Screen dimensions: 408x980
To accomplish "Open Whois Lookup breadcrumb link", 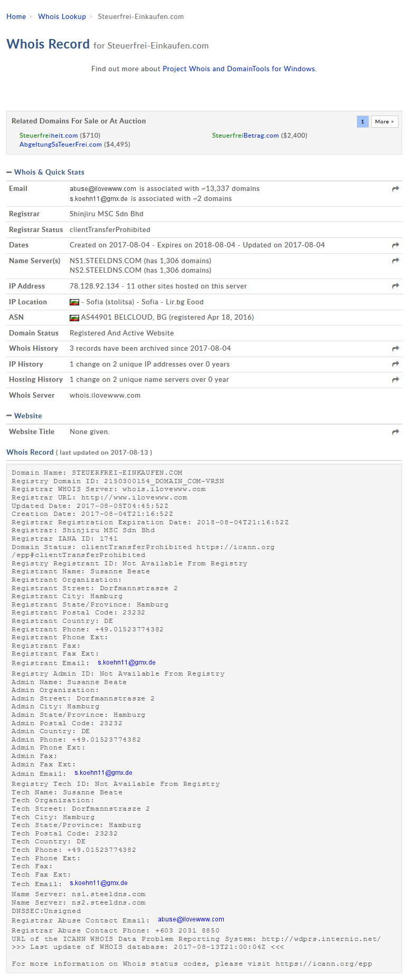I will point(62,17).
